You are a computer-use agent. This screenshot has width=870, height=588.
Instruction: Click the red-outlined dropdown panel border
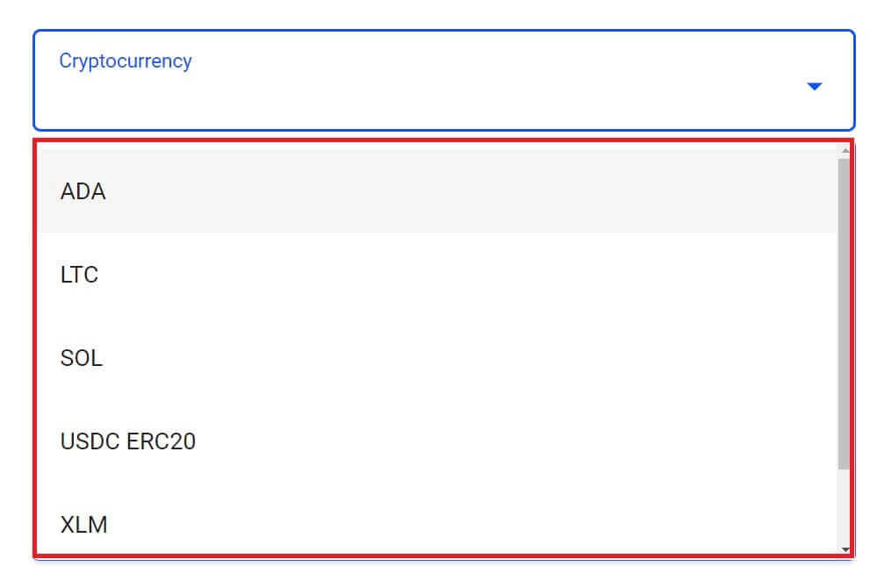point(439,140)
